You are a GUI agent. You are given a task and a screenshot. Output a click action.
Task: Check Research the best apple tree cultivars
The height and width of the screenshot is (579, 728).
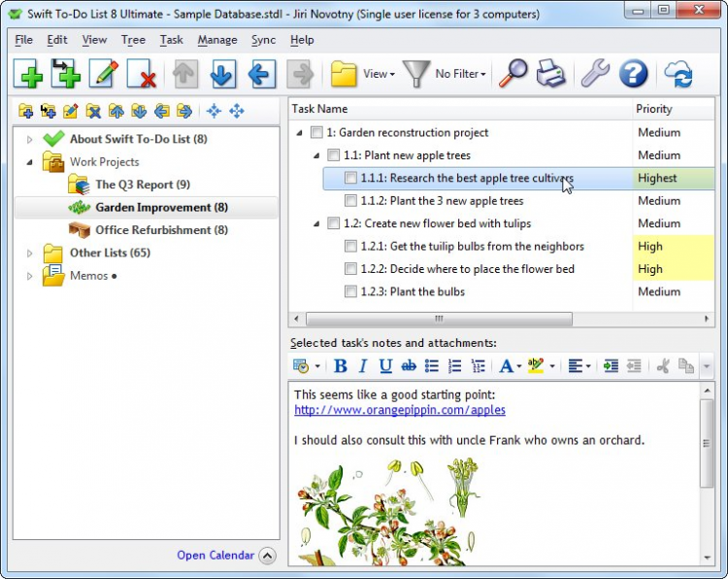(350, 178)
